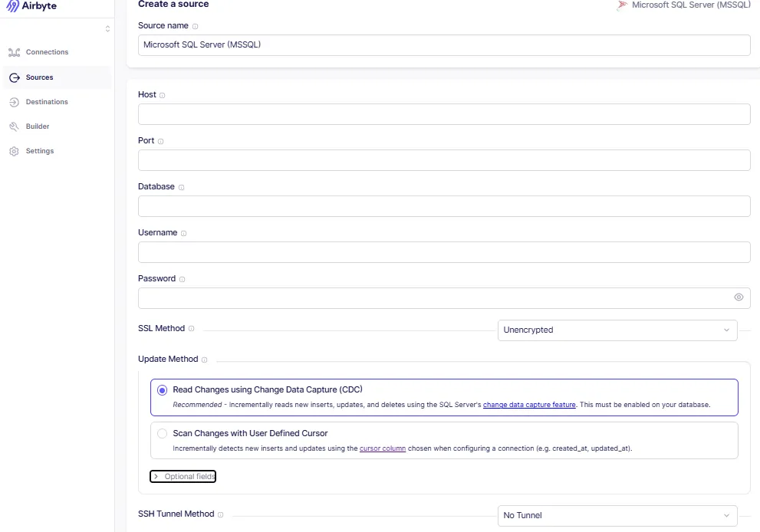Focus the Port input field
This screenshot has height=532, width=760.
(x=444, y=160)
